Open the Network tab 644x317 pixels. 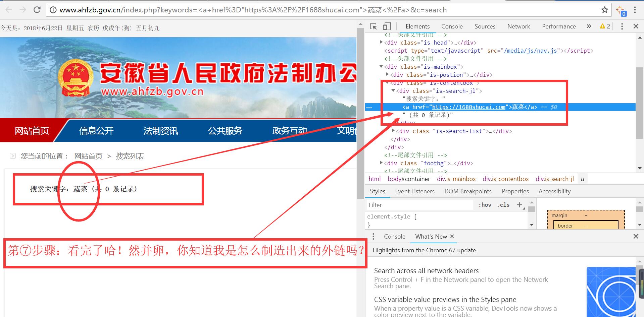coord(518,26)
